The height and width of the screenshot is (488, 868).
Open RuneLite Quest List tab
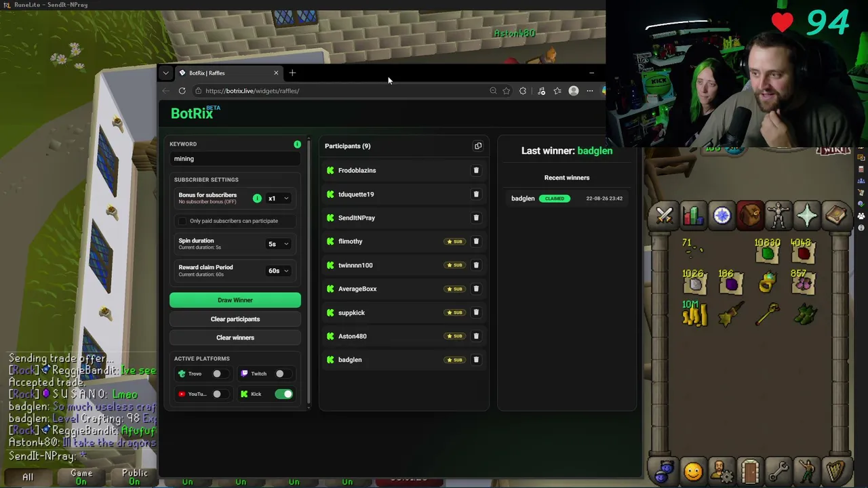722,216
